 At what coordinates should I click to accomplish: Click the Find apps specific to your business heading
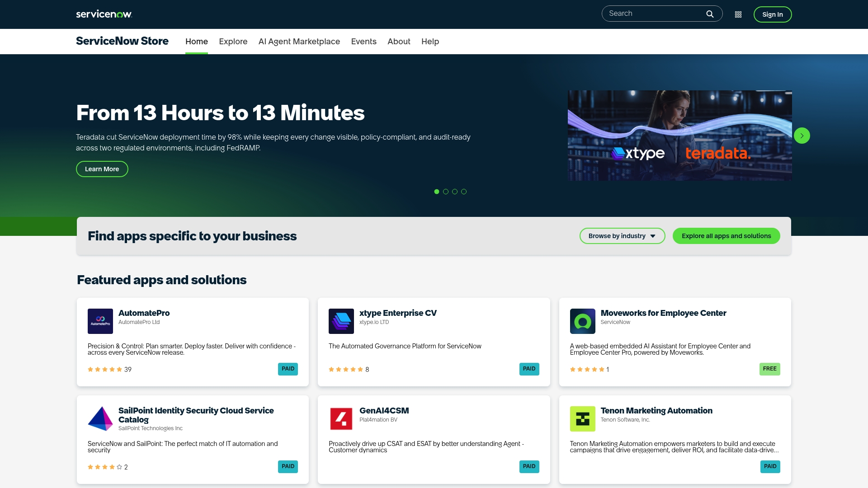pos(192,236)
